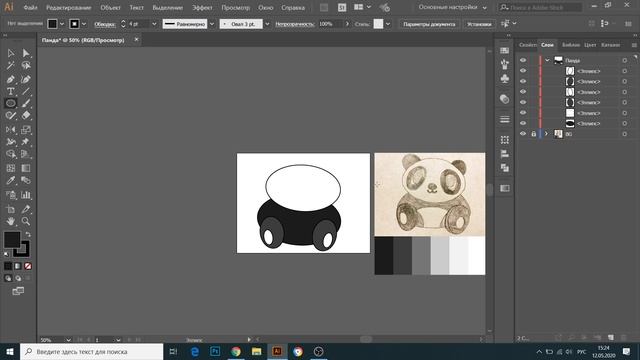
Task: Select the Artboard tool
Action: pos(11,209)
